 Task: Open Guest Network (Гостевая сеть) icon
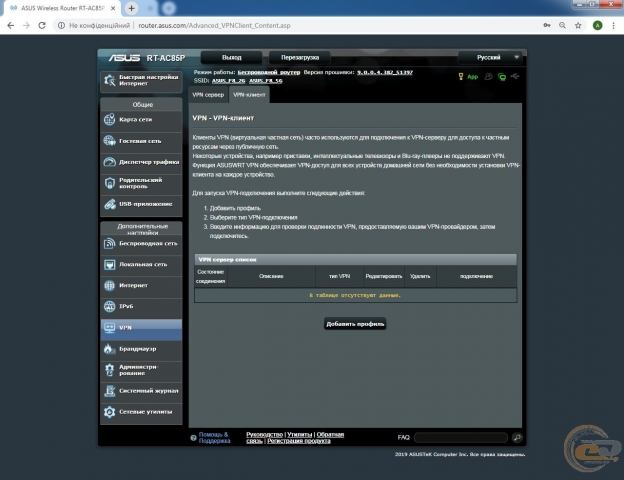pos(109,140)
